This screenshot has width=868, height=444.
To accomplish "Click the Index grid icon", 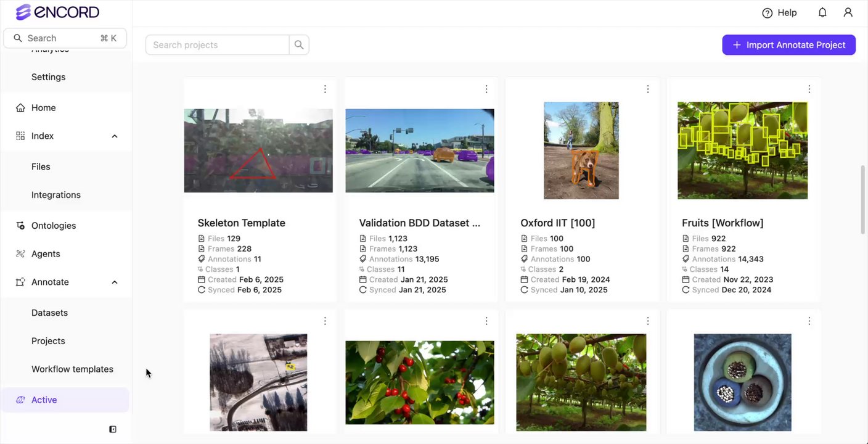I will (20, 136).
